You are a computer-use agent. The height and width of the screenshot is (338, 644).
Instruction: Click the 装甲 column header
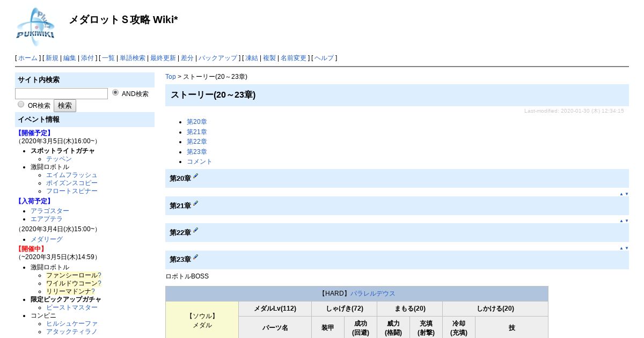point(328,327)
